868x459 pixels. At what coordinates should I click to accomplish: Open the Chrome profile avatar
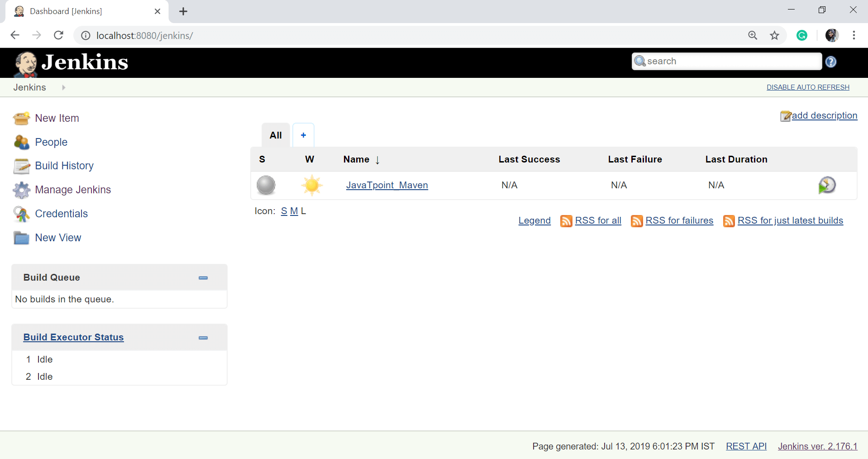coord(832,35)
